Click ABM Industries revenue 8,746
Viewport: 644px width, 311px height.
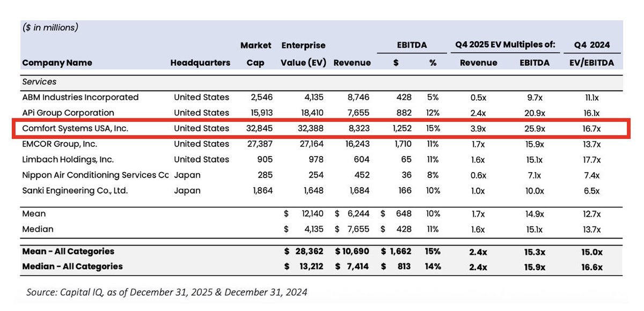coord(358,98)
